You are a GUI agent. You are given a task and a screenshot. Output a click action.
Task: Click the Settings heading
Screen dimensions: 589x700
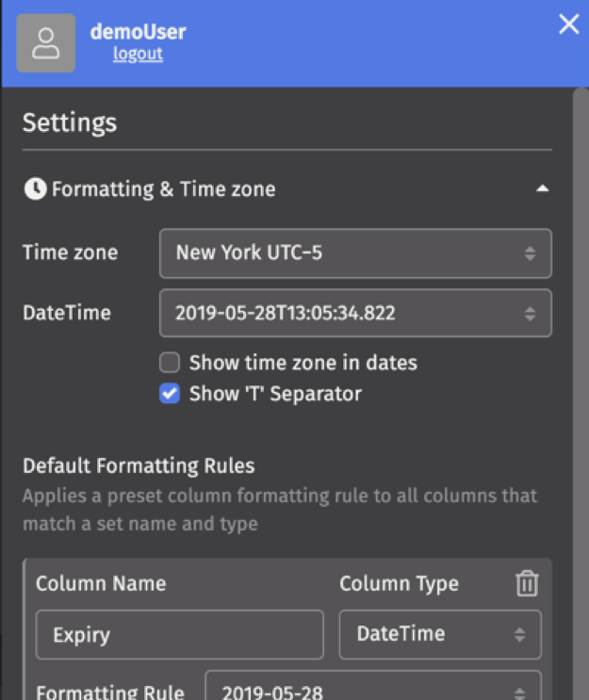click(70, 122)
